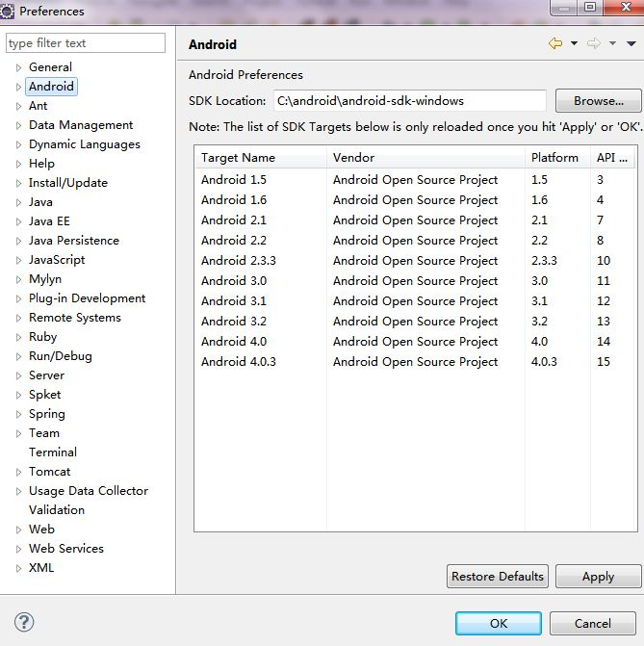Open the preferences view menu triangle
The image size is (644, 646).
pyautogui.click(x=631, y=43)
